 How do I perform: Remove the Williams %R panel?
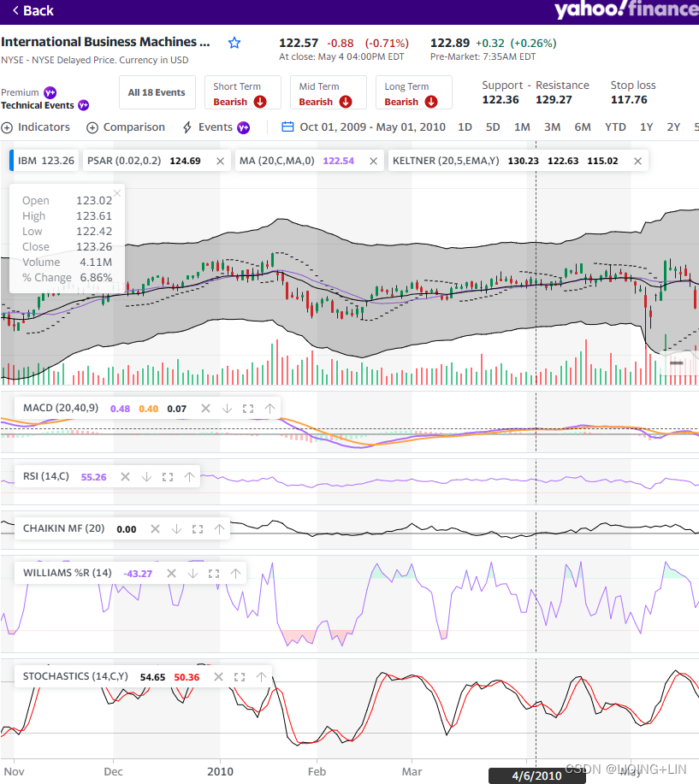[171, 574]
